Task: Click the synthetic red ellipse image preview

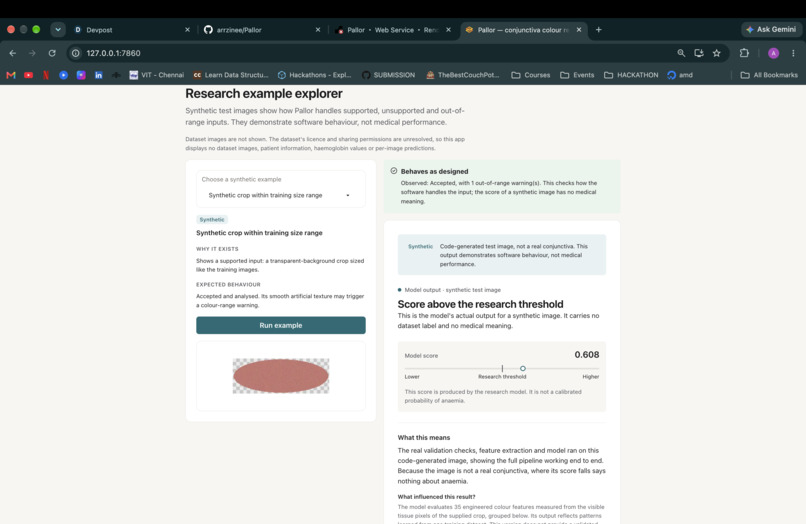Action: 281,376
